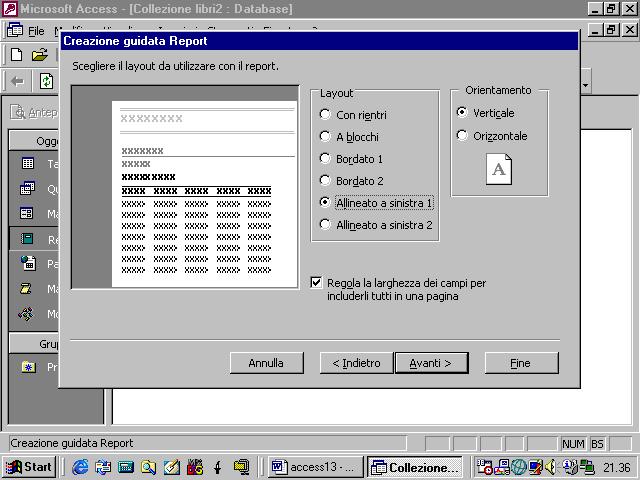Select 'Allineato a sinistra 2' layout
Viewport: 640px width, 480px height.
pos(376,225)
